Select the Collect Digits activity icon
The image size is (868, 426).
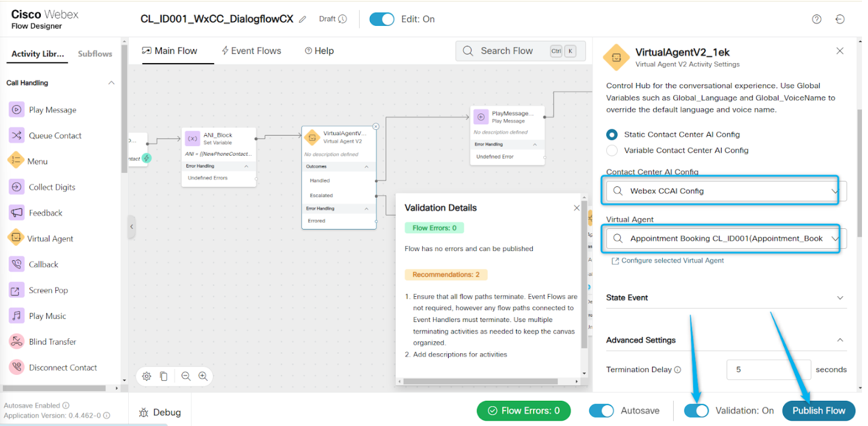(x=17, y=187)
